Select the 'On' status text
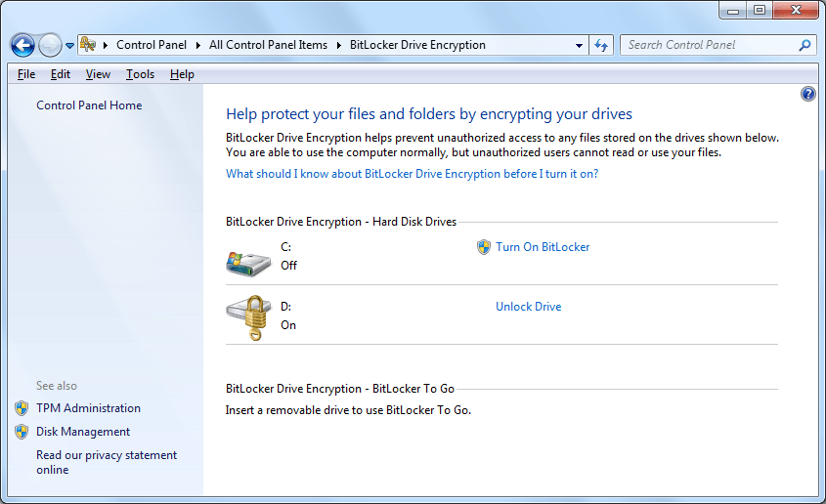The image size is (826, 504). tap(288, 325)
